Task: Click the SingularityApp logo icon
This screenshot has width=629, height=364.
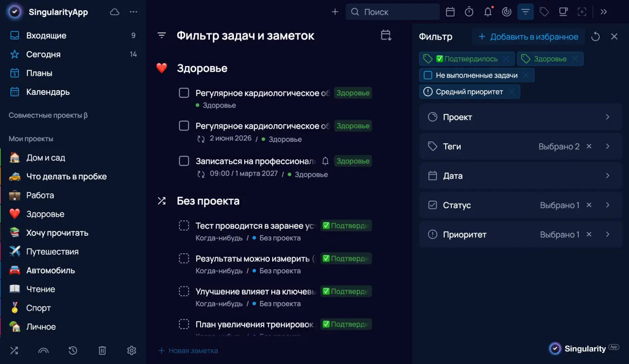Action: coord(15,12)
